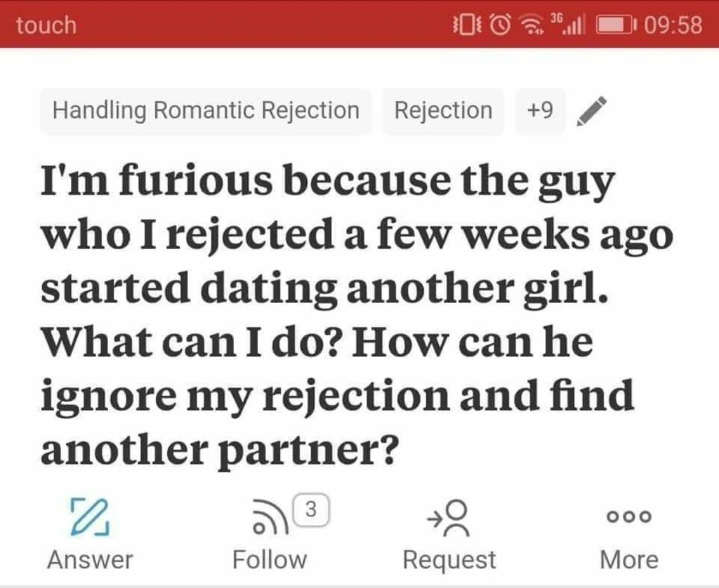Tap the follower count badge 3
The width and height of the screenshot is (719, 588).
point(311,509)
